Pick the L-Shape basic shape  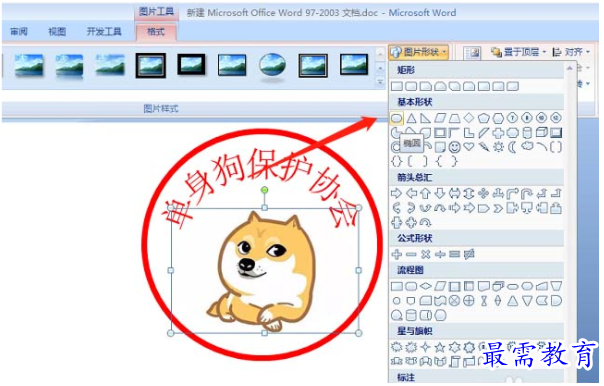coord(469,133)
